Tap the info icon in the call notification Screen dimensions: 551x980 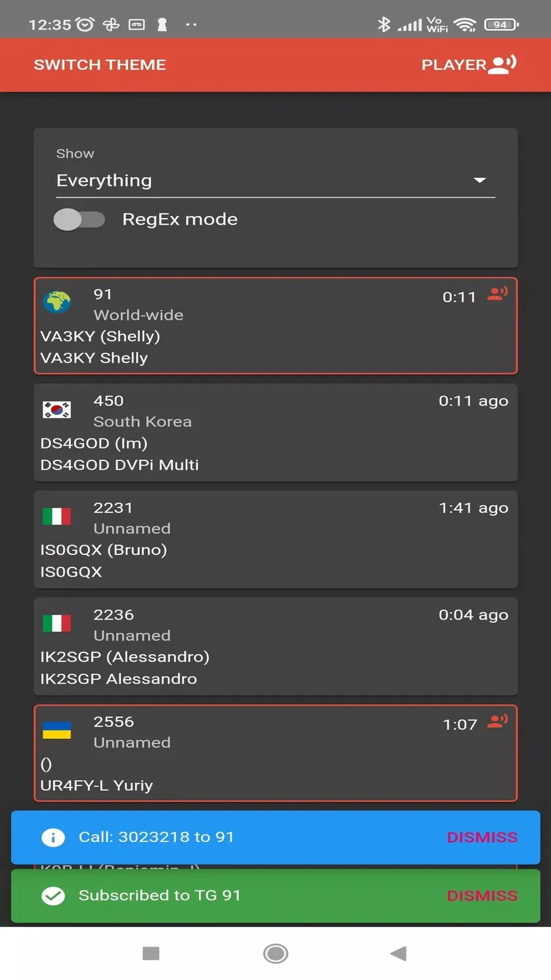(x=53, y=837)
